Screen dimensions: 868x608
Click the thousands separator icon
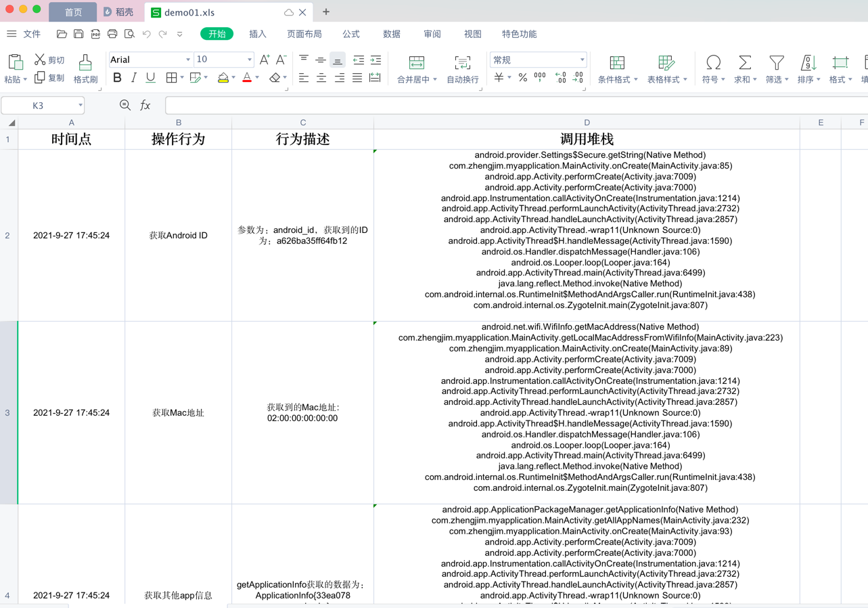click(540, 78)
